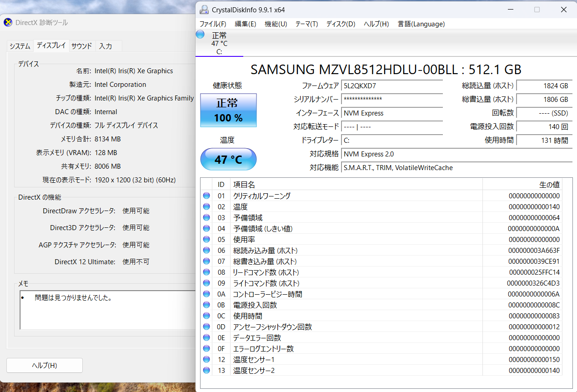
Task: Click status orb for 総読み込み量 (ホスト) row
Action: click(x=206, y=250)
